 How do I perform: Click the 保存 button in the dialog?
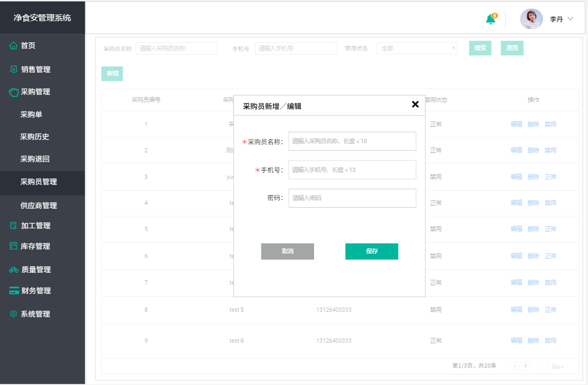point(372,251)
